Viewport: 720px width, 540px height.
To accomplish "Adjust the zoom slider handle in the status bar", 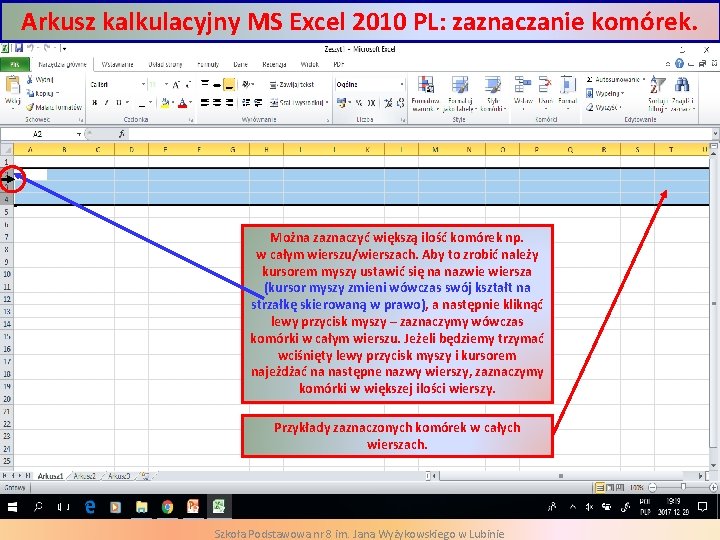I will [683, 487].
